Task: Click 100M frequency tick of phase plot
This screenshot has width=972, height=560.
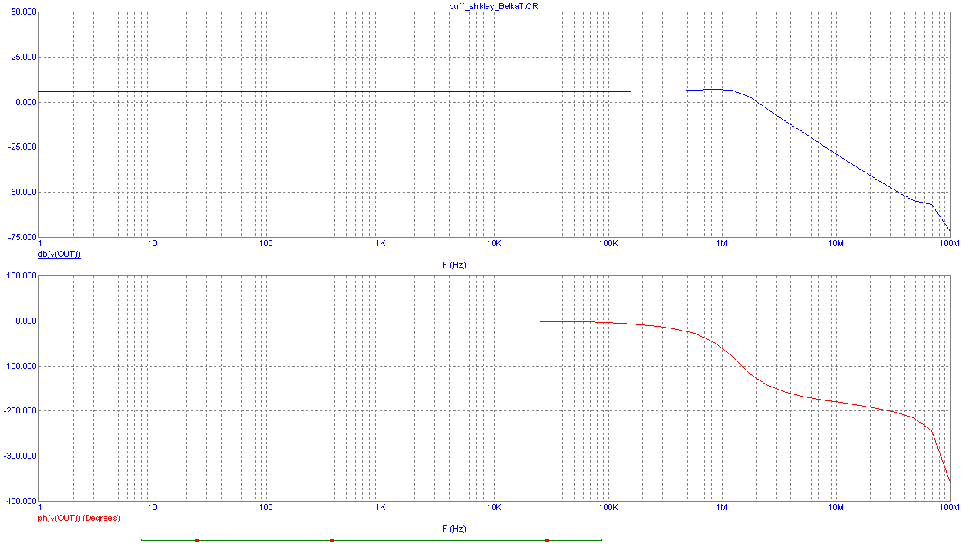Action: point(949,508)
